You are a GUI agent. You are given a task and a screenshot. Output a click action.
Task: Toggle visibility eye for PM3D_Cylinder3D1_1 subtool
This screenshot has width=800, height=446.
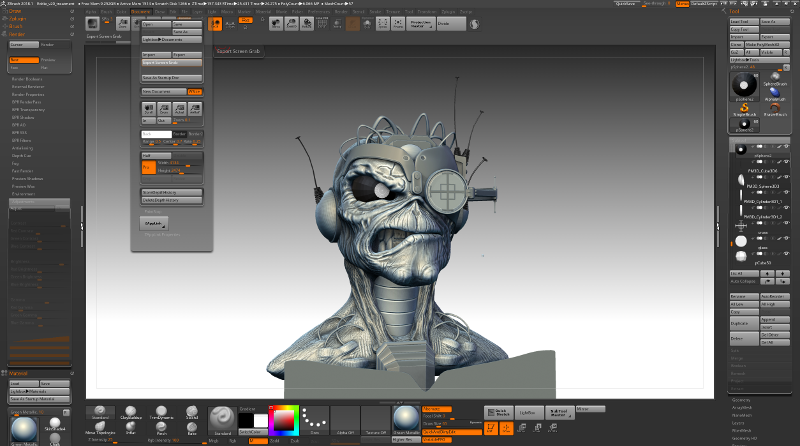(x=786, y=192)
